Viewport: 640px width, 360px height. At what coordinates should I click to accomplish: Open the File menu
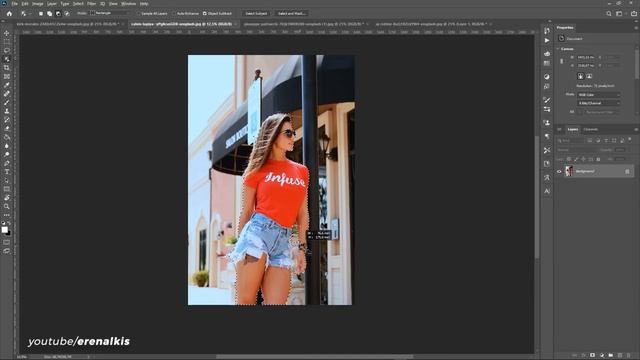click(x=15, y=4)
